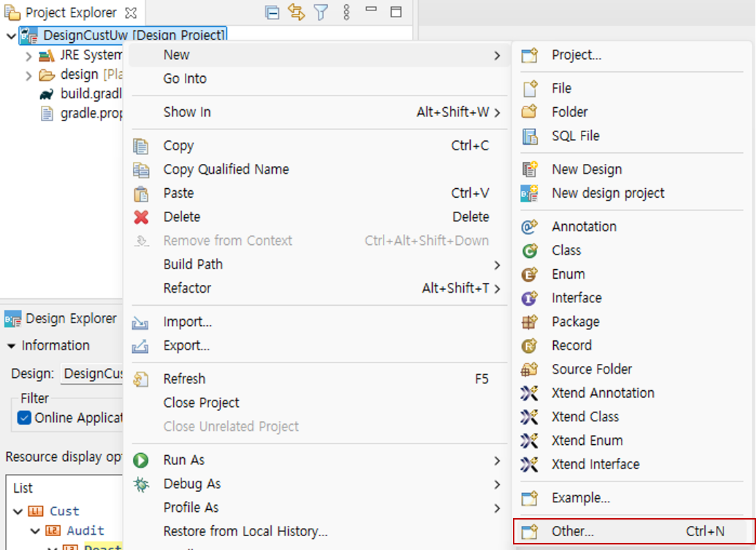The width and height of the screenshot is (756, 550).
Task: Open the Build Path submenu
Action: pyautogui.click(x=192, y=264)
